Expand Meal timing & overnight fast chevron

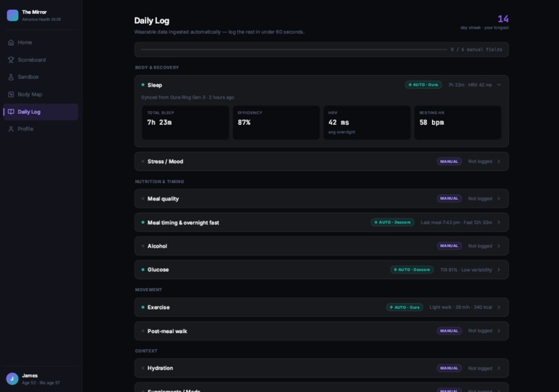click(499, 222)
